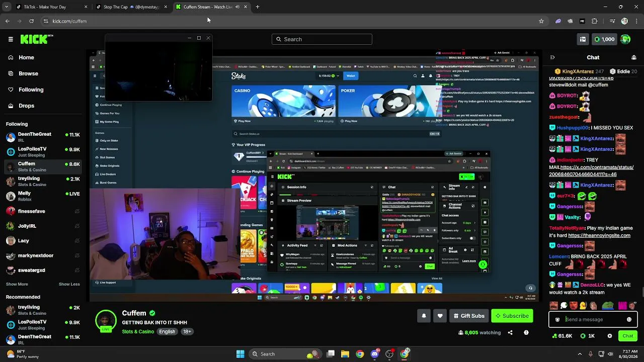Expand the tab search dropdown
This screenshot has height=362, width=644.
click(x=7, y=7)
